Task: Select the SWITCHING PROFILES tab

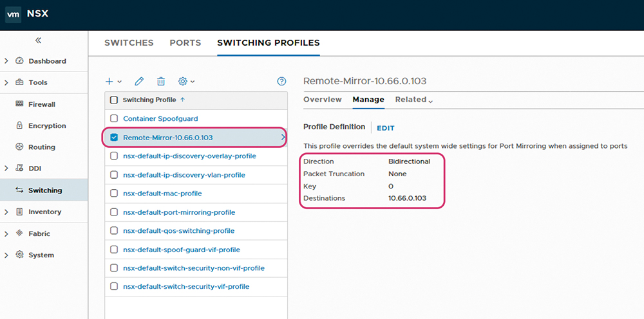Action: (269, 42)
